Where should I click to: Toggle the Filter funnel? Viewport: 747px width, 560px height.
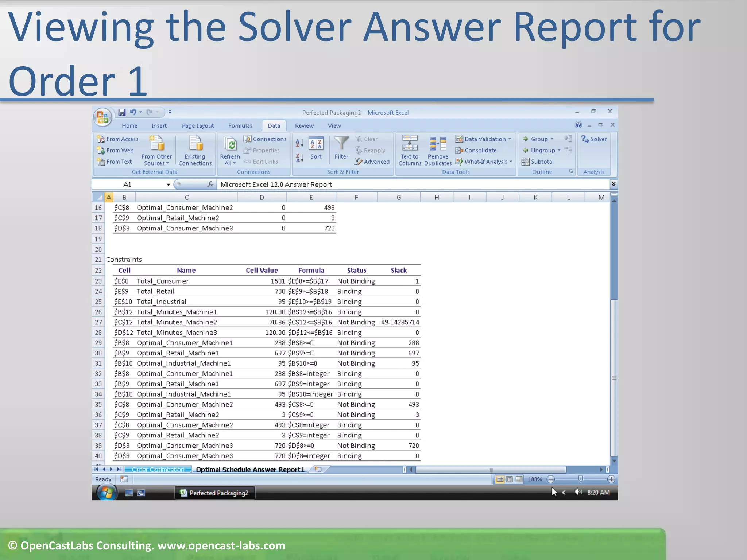pos(341,148)
